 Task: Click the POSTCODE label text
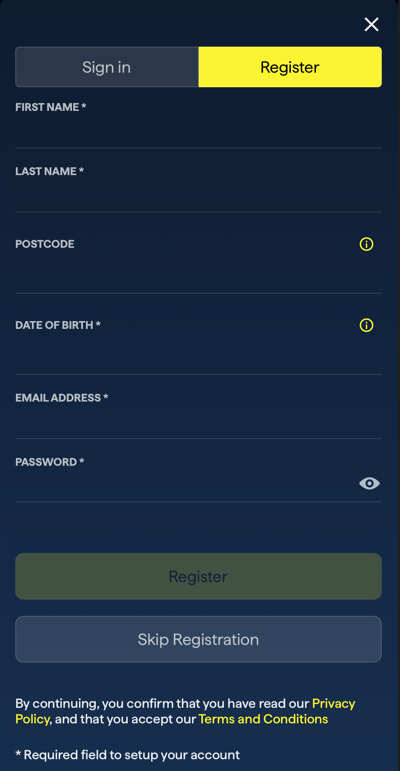pos(45,244)
